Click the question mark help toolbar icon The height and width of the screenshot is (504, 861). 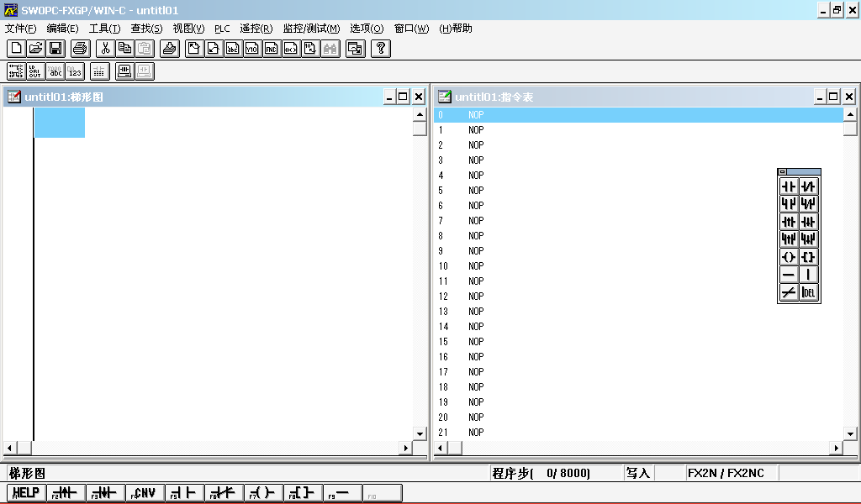point(380,49)
